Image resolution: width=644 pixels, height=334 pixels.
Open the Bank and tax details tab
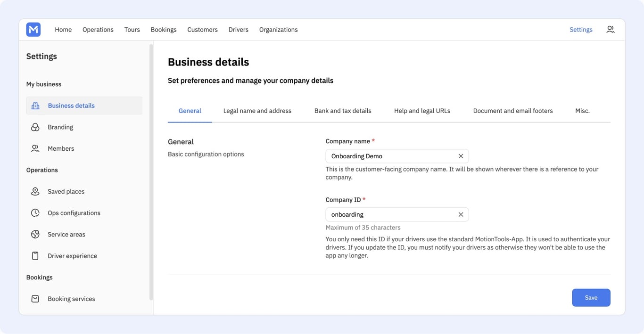click(x=343, y=111)
